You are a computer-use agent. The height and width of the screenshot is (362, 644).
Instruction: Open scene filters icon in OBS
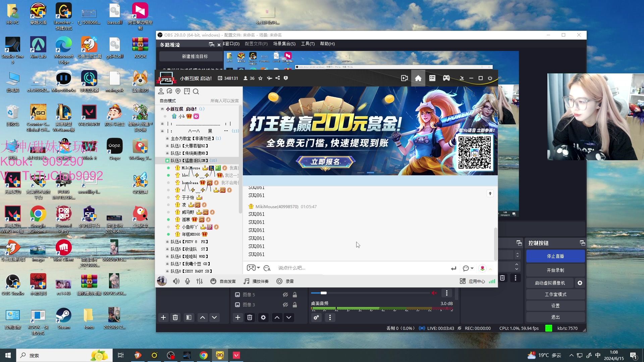click(189, 317)
